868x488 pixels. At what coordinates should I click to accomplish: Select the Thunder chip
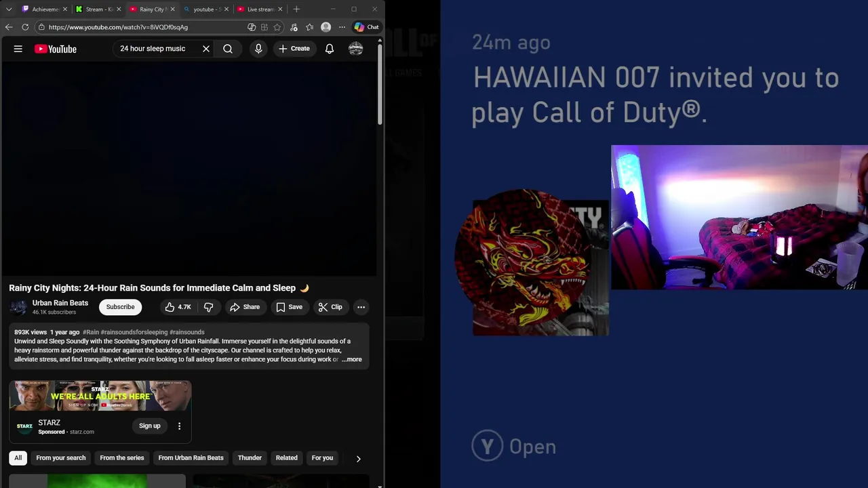(x=250, y=458)
